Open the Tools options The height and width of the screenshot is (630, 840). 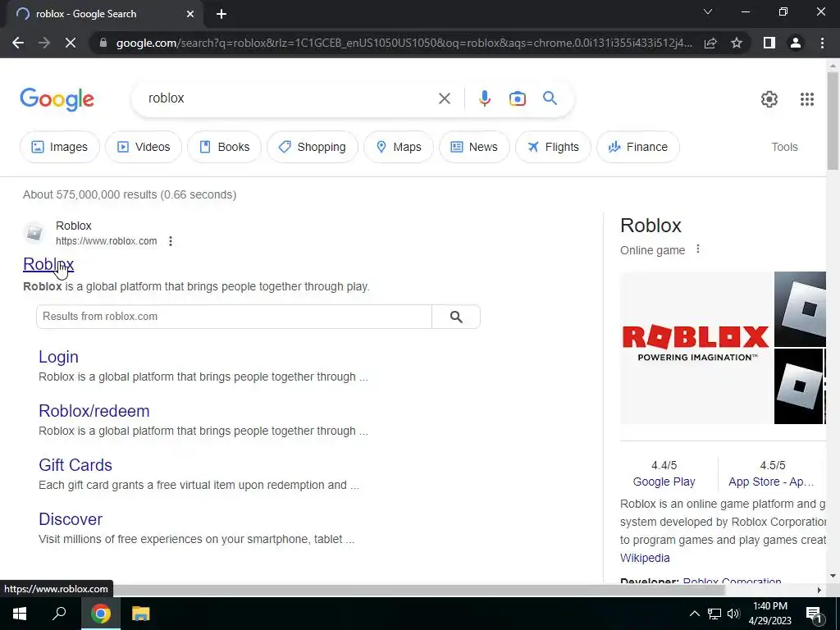pos(784,147)
